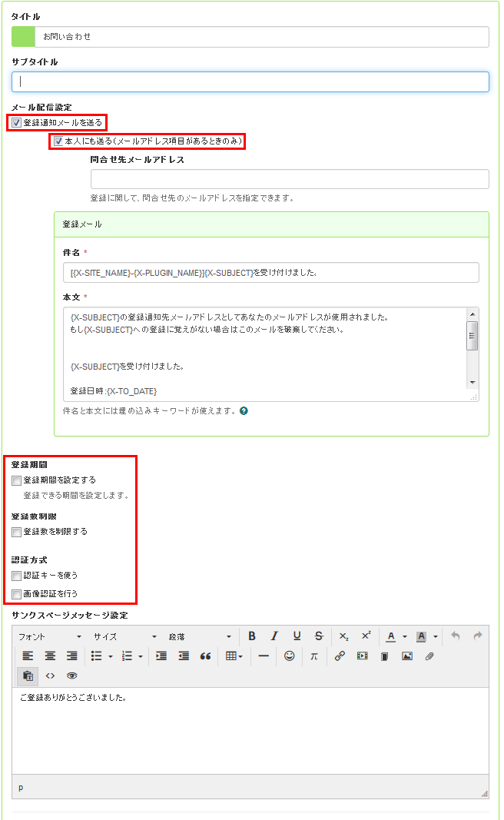The height and width of the screenshot is (820, 504).
Task: Open embed keyword help icon
Action: pos(244,411)
